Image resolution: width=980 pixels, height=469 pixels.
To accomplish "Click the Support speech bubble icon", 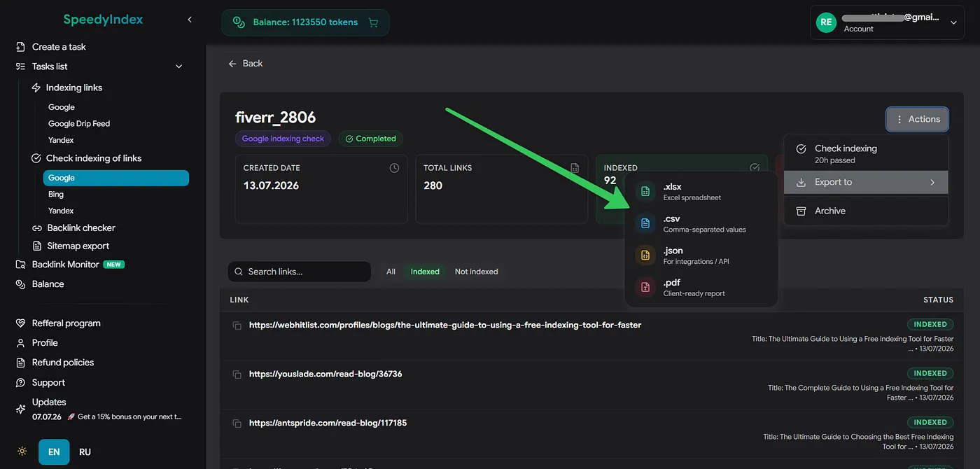I will tap(20, 383).
